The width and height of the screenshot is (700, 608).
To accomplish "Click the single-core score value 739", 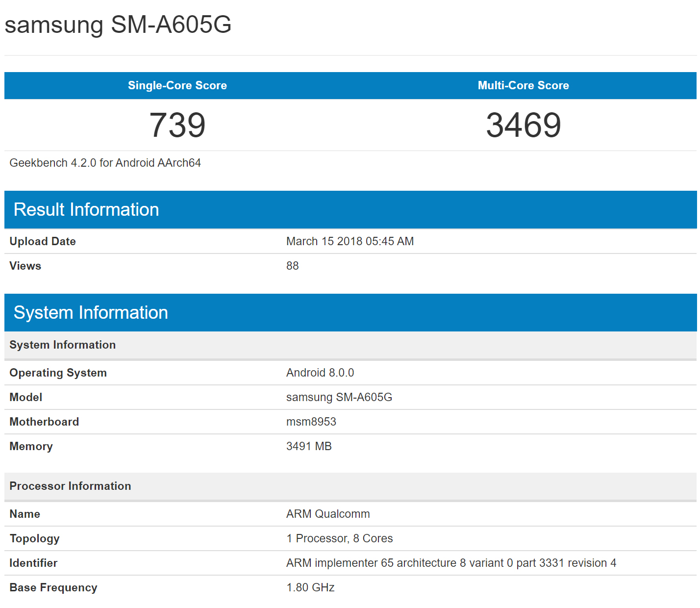I will [177, 125].
